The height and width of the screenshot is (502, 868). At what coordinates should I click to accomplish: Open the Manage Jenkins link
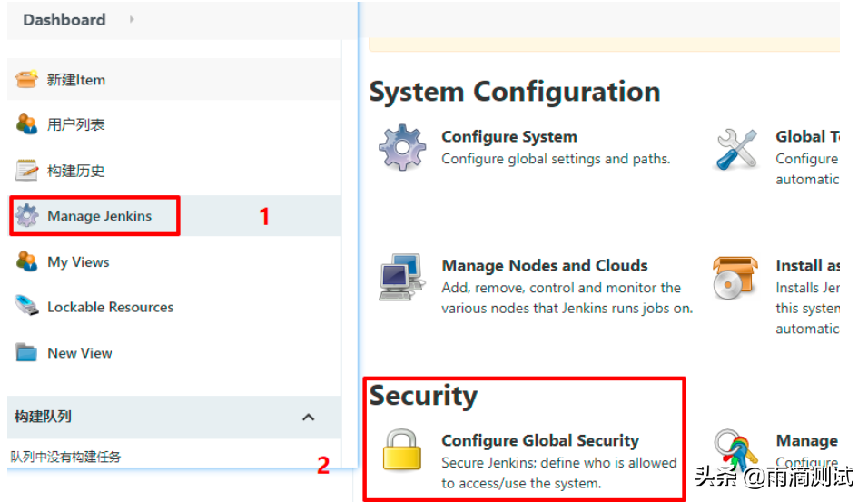99,216
